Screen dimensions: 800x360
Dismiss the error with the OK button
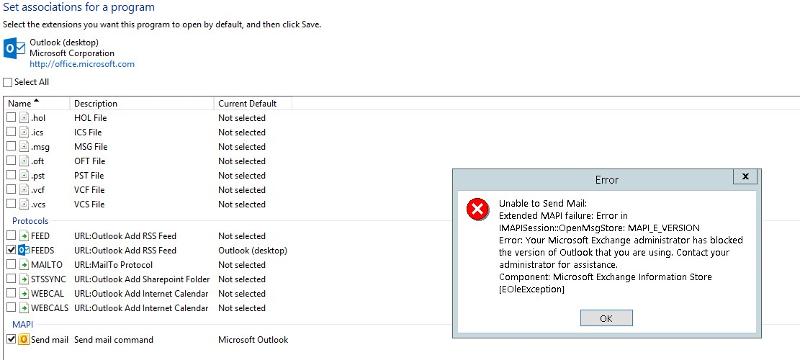(606, 318)
